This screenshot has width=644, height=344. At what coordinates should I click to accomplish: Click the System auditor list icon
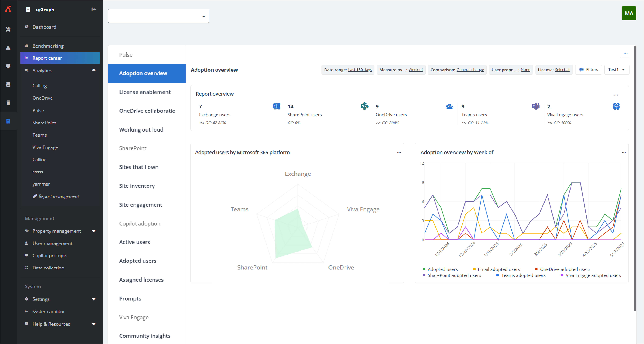26,311
